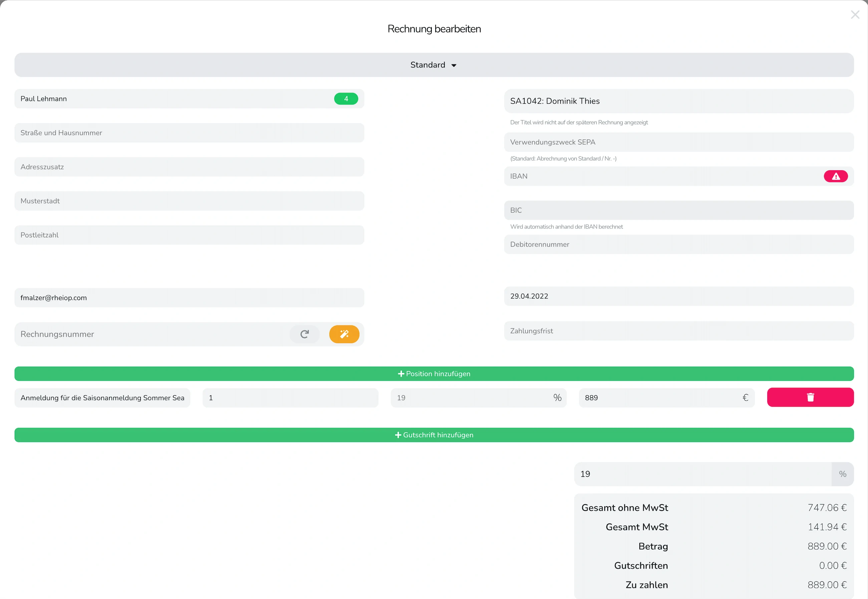Click the Zahlungsfrist field

(x=678, y=331)
